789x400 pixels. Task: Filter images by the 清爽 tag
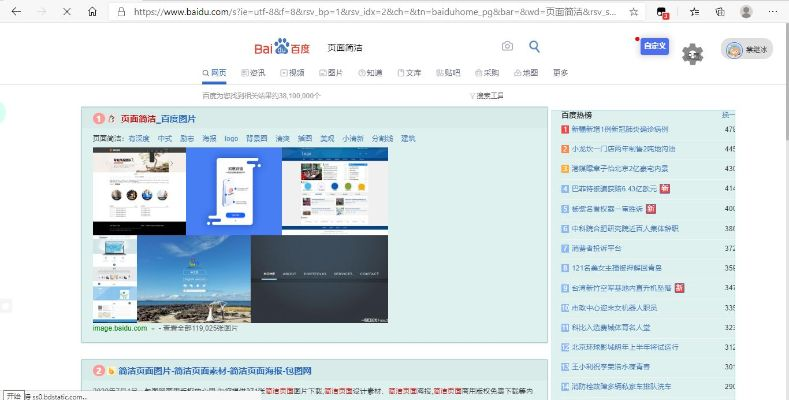click(282, 138)
